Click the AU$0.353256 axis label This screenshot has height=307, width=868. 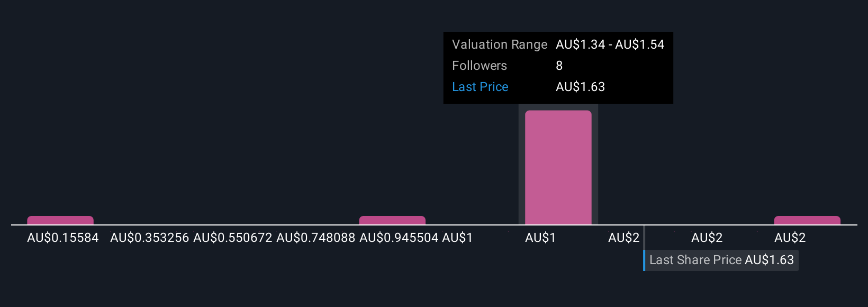pyautogui.click(x=150, y=238)
